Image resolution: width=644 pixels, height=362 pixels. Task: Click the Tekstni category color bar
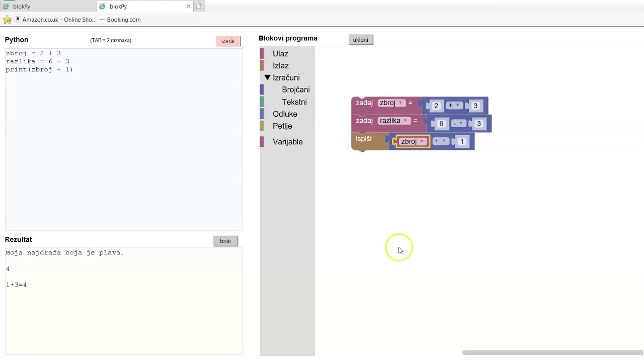(262, 102)
